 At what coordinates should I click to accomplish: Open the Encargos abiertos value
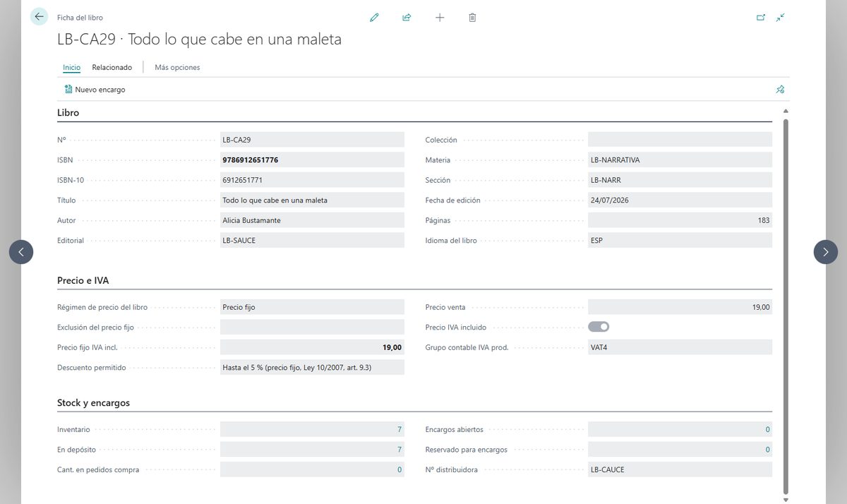[680, 429]
